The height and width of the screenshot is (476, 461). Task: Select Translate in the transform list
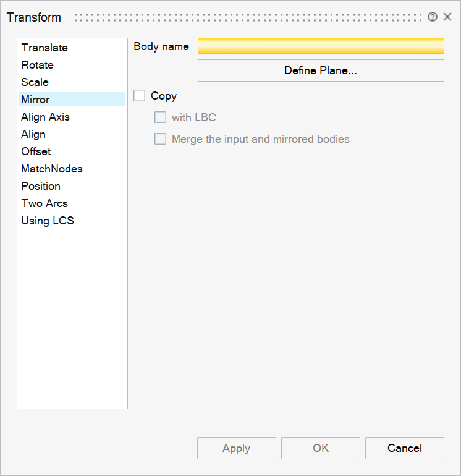pos(44,48)
